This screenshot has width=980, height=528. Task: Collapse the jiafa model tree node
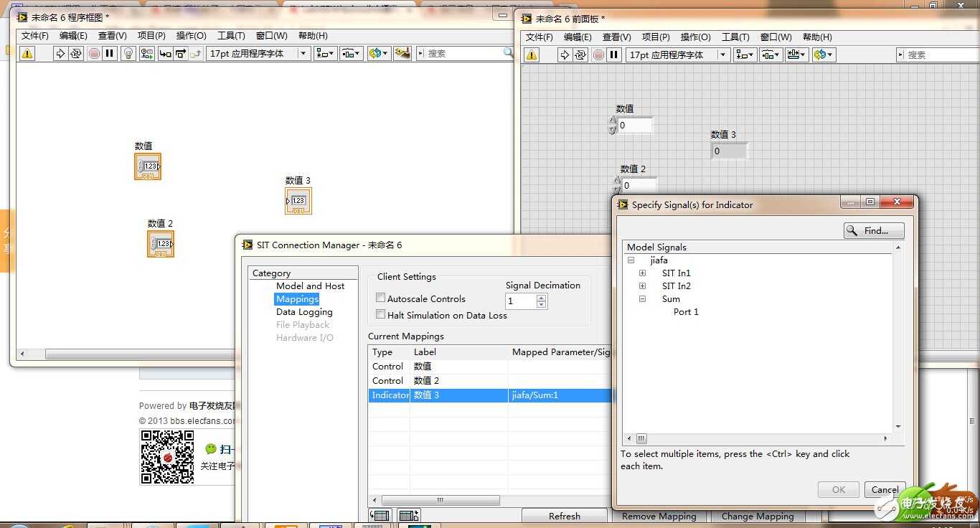tap(631, 260)
